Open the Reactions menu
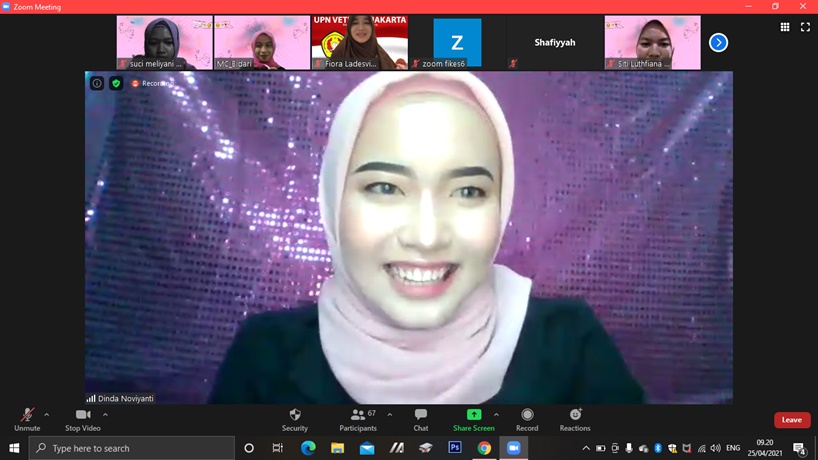818x460 pixels. tap(575, 419)
